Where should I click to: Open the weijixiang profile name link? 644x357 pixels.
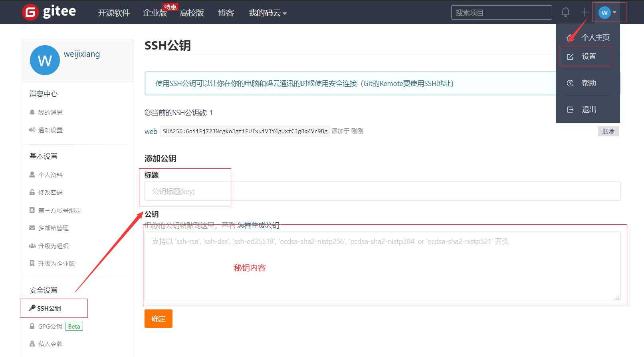82,54
